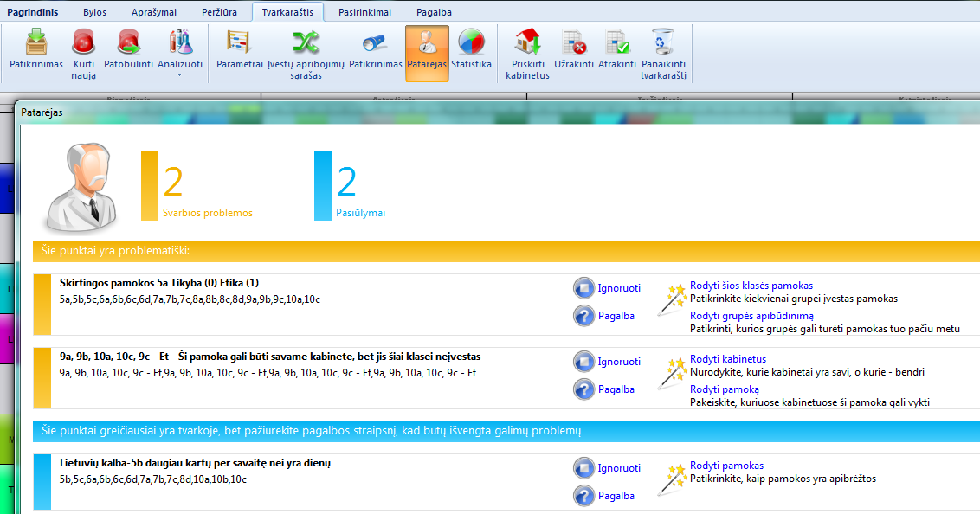
Task: Click Priskirti kabinetus house icon
Action: click(527, 43)
